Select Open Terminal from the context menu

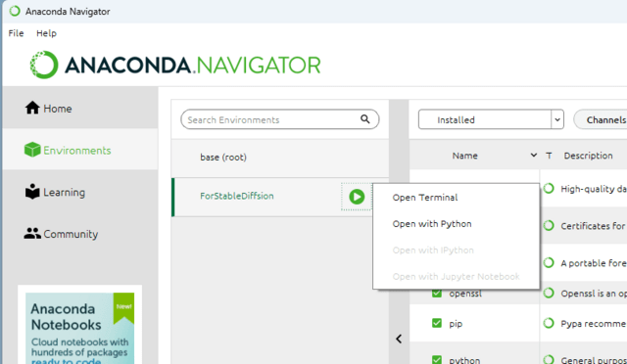coord(457,198)
